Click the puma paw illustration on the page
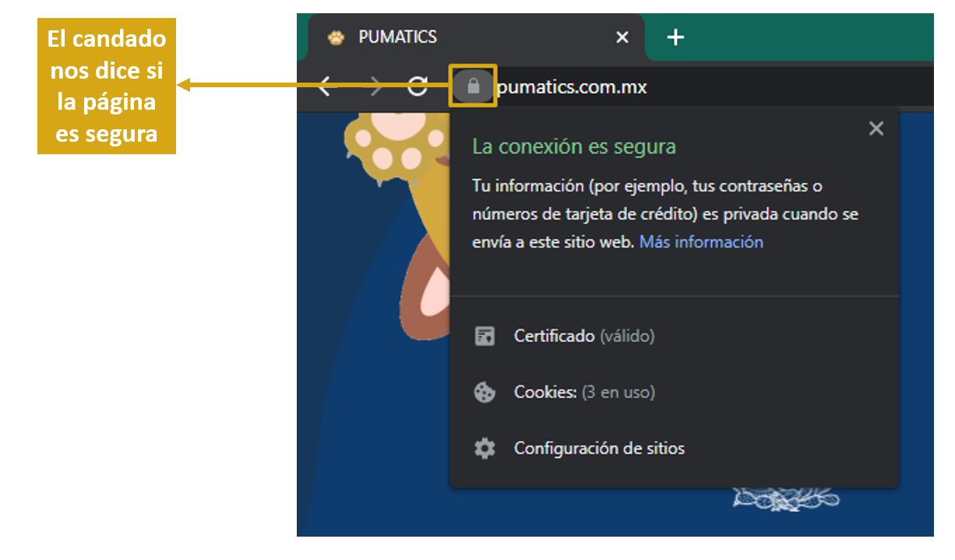955x560 pixels. (x=389, y=148)
